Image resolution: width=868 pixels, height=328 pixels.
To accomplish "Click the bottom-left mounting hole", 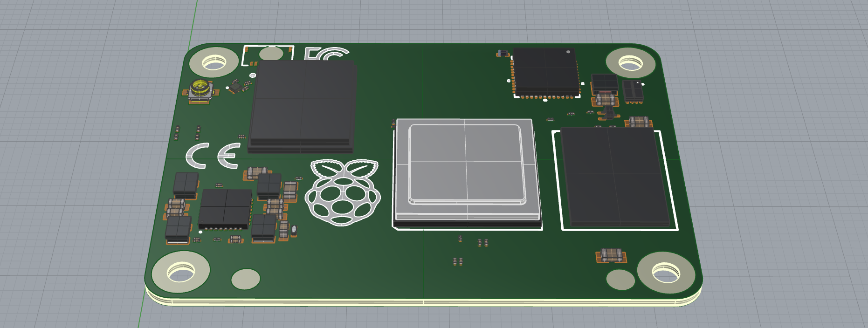I will tap(181, 272).
